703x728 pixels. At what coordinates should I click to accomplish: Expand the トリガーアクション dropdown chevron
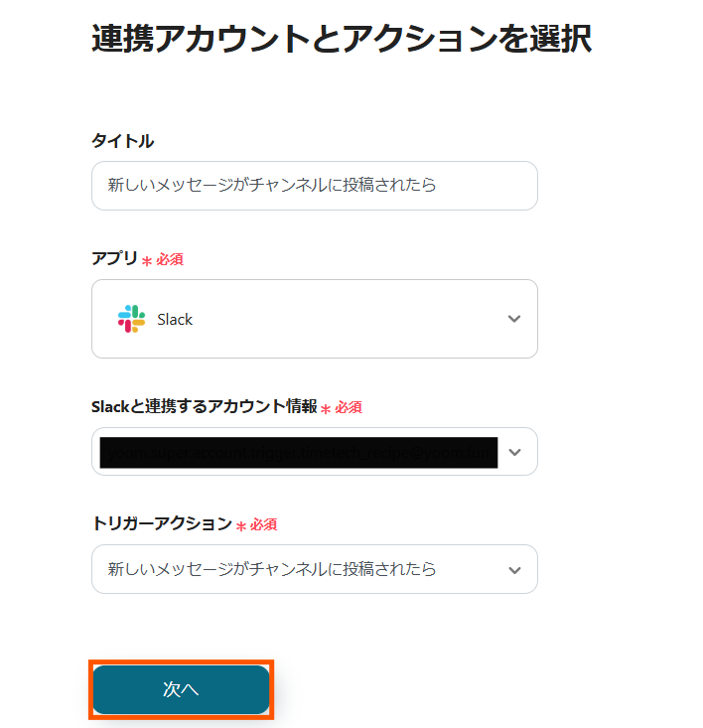(x=513, y=570)
